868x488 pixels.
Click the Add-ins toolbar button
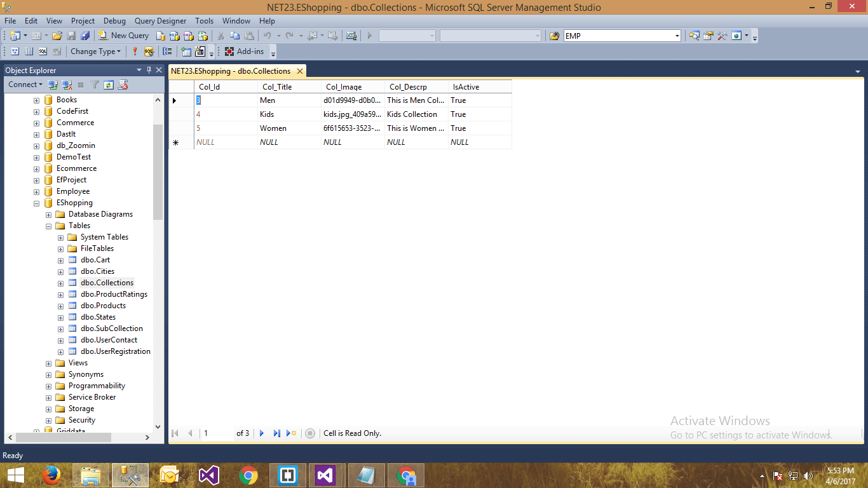(244, 51)
